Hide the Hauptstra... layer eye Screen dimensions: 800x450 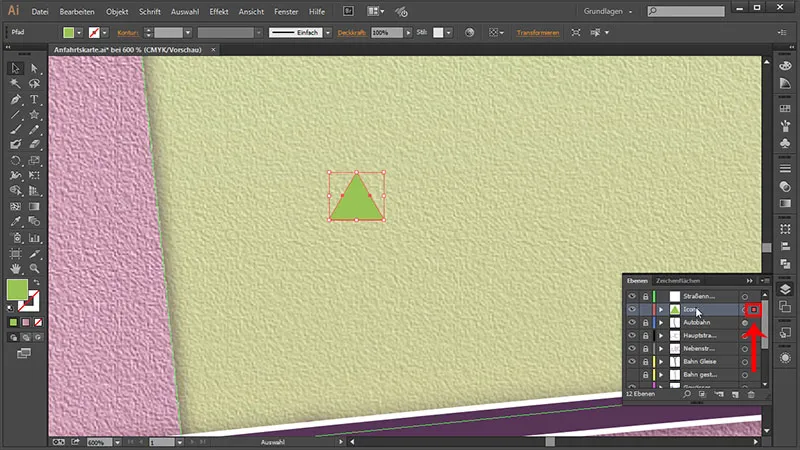(632, 335)
